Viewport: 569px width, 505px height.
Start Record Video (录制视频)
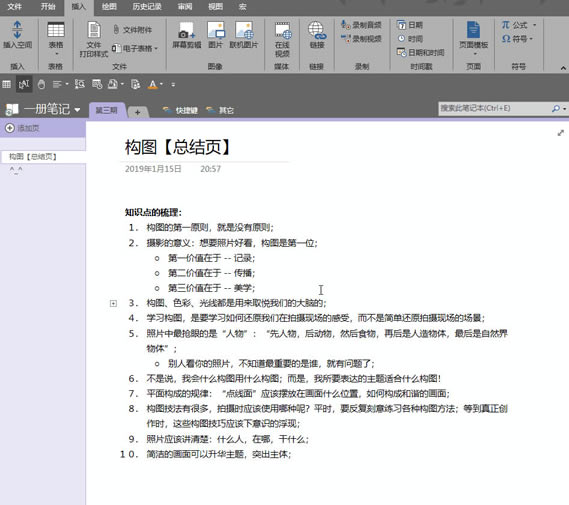coord(361,38)
